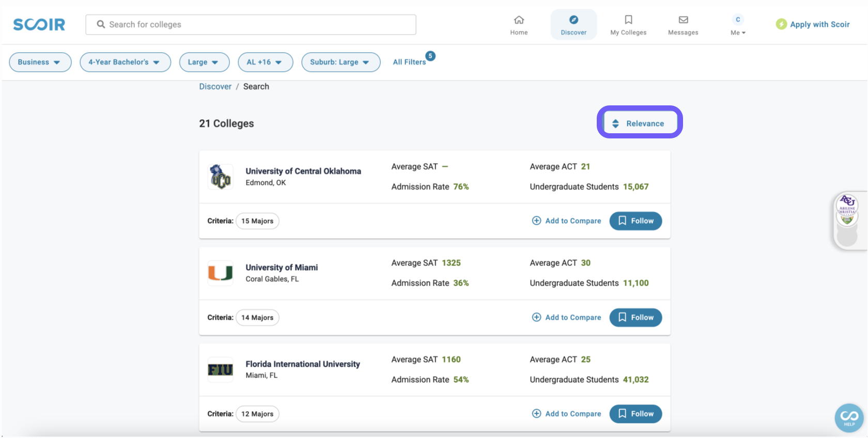Image resolution: width=868 pixels, height=438 pixels.
Task: Open My Colleges tab
Action: click(628, 25)
